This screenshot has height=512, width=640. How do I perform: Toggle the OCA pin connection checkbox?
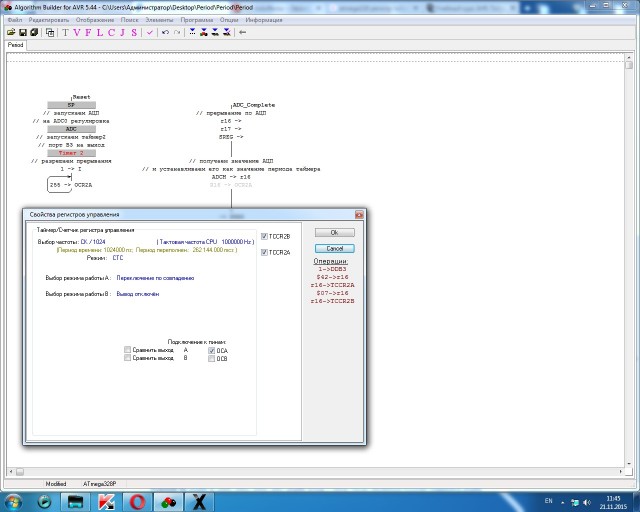click(x=211, y=351)
